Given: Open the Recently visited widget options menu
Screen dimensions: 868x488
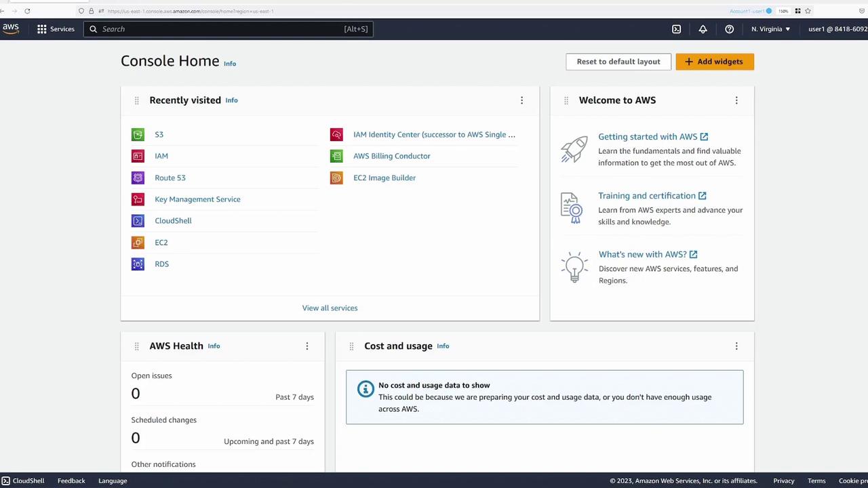Looking at the screenshot, I should (521, 100).
